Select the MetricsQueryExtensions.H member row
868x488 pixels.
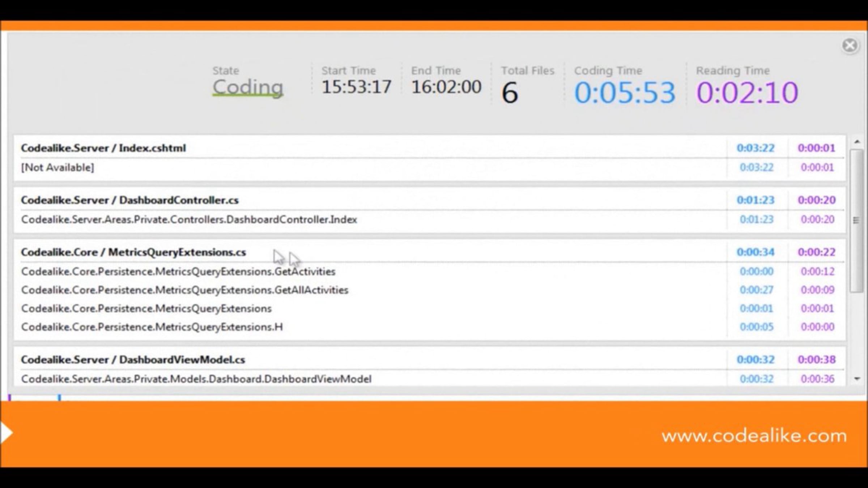[x=152, y=327]
